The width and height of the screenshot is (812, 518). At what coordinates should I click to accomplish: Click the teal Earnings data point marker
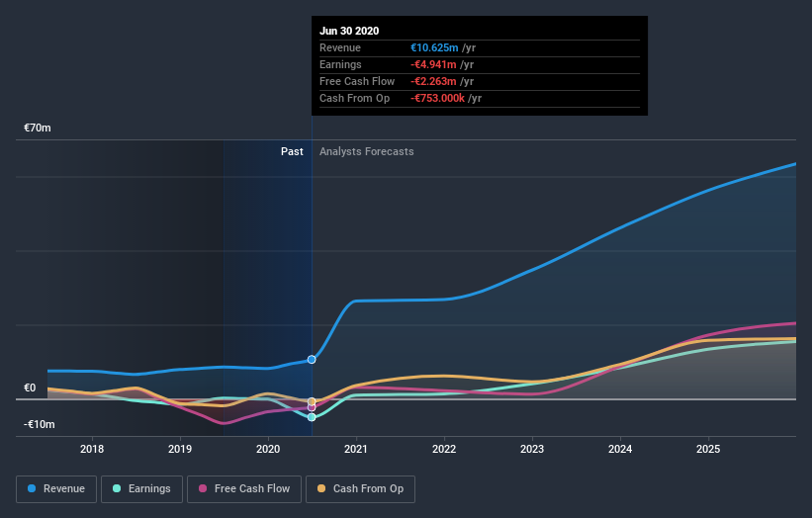[x=312, y=417]
